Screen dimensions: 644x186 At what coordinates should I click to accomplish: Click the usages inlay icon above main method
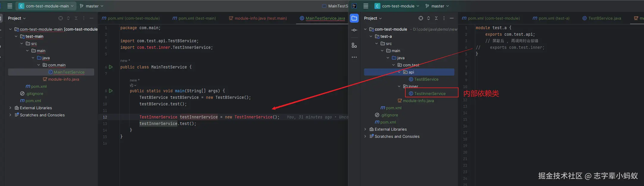point(133,85)
